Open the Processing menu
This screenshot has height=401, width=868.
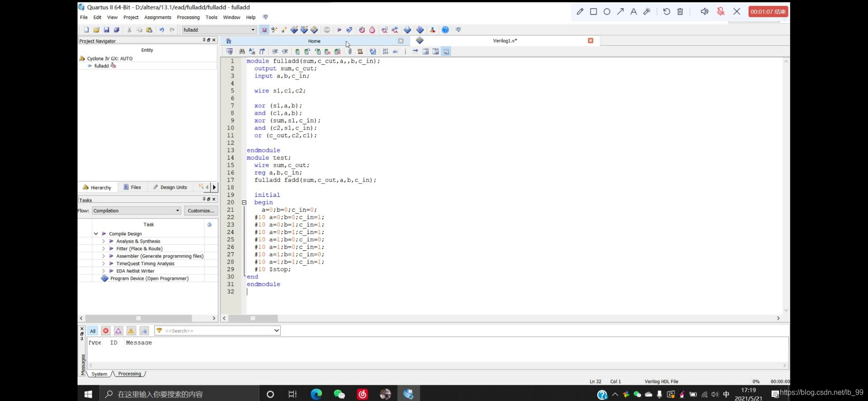click(x=188, y=17)
